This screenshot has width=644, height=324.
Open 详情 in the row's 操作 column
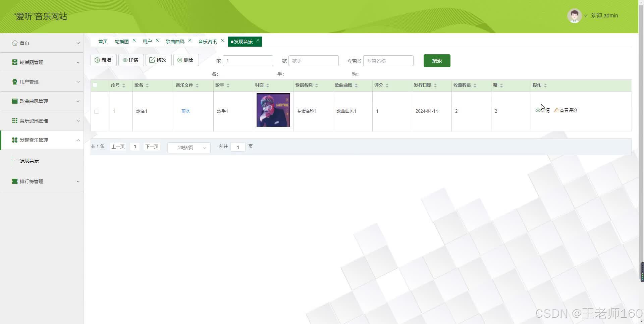point(542,110)
